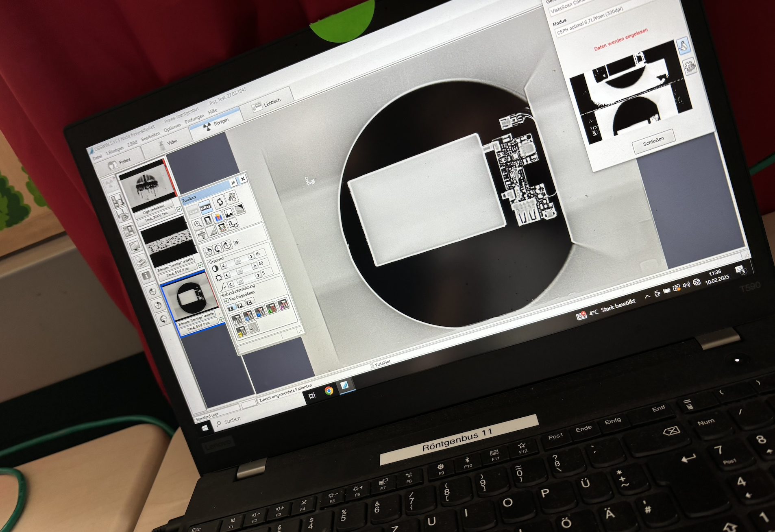Increase contrast value 40 with right arrow
775x532 pixels.
coord(255,266)
